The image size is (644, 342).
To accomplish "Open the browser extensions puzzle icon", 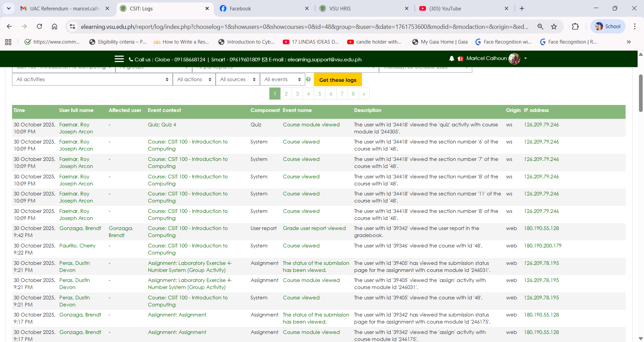I will (x=575, y=26).
